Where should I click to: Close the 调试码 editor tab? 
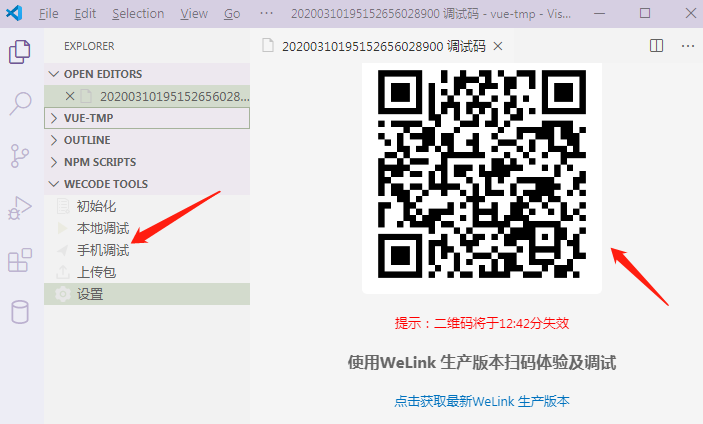coord(498,46)
